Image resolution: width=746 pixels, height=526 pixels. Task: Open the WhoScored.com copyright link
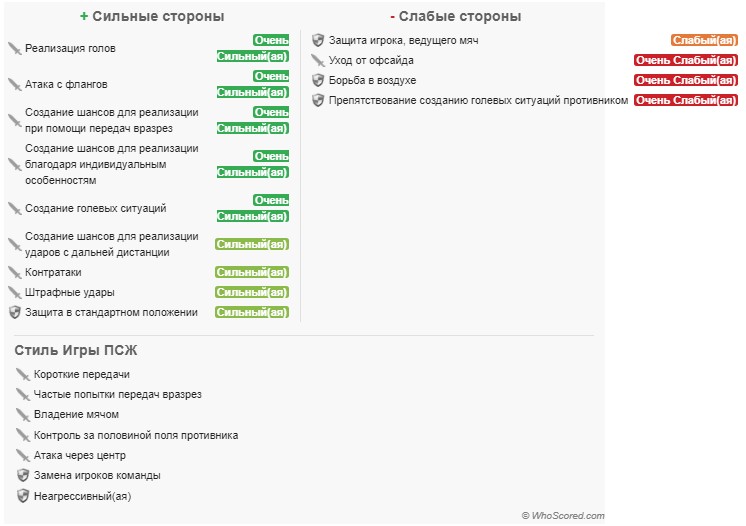coord(563,516)
